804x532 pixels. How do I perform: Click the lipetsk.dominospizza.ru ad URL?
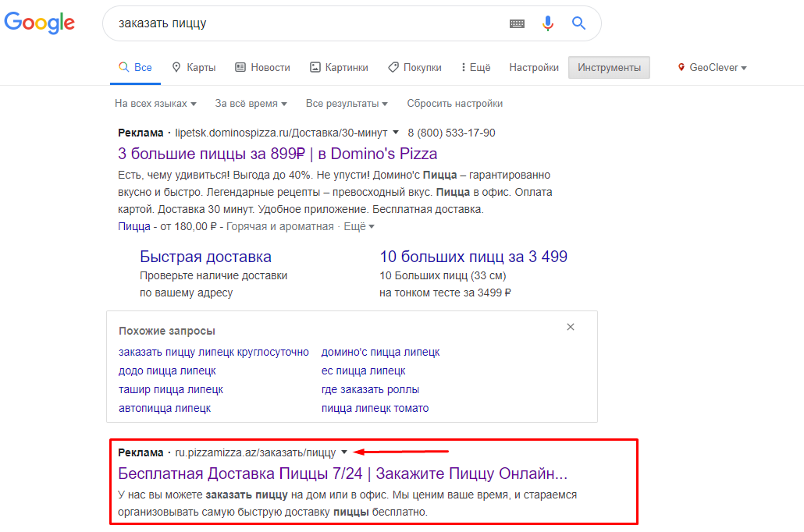(281, 133)
